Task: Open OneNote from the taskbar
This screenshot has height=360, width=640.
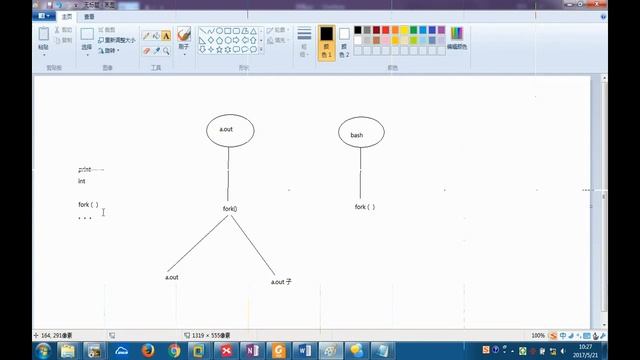Action: (252, 351)
